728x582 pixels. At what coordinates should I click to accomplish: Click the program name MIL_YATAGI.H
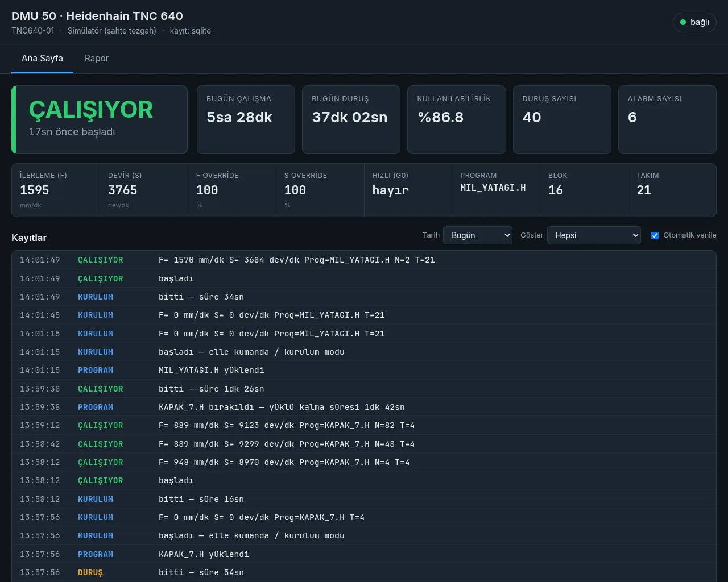[493, 188]
